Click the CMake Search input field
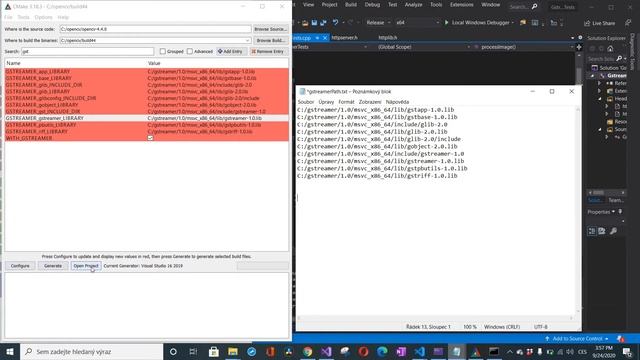 (87, 51)
